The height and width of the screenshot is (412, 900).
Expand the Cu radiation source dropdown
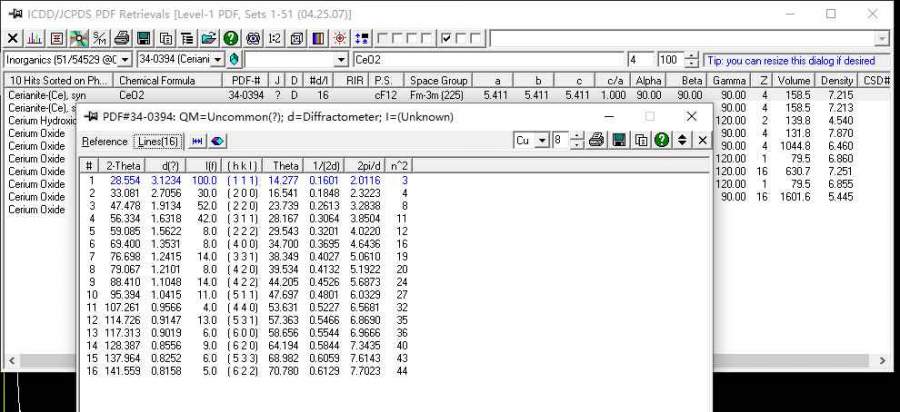click(542, 141)
